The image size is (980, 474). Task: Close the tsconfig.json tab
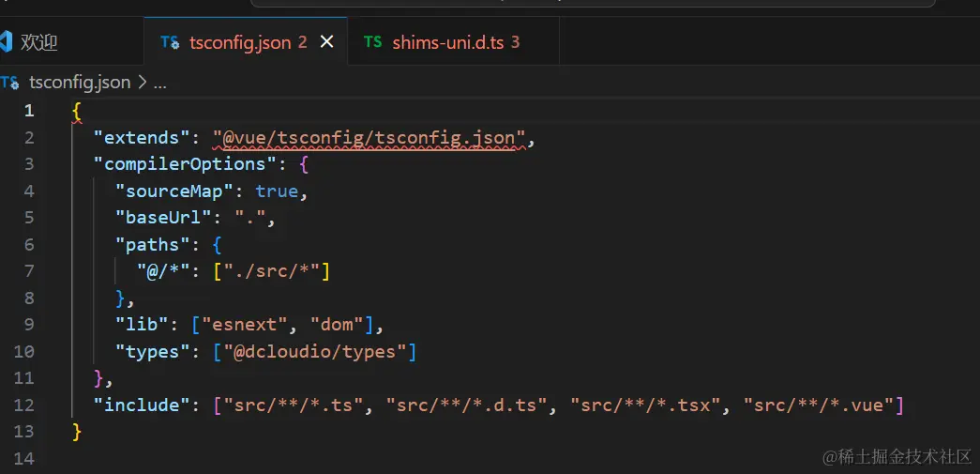pyautogui.click(x=327, y=42)
